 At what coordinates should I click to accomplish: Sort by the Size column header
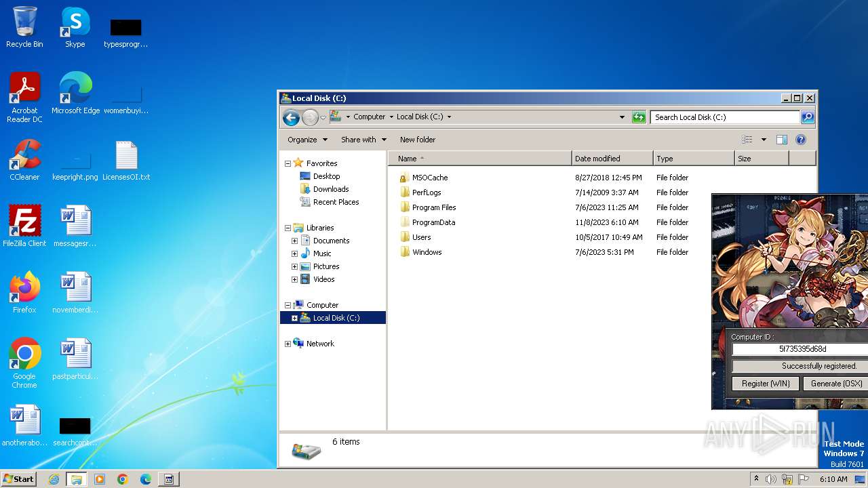coord(762,159)
